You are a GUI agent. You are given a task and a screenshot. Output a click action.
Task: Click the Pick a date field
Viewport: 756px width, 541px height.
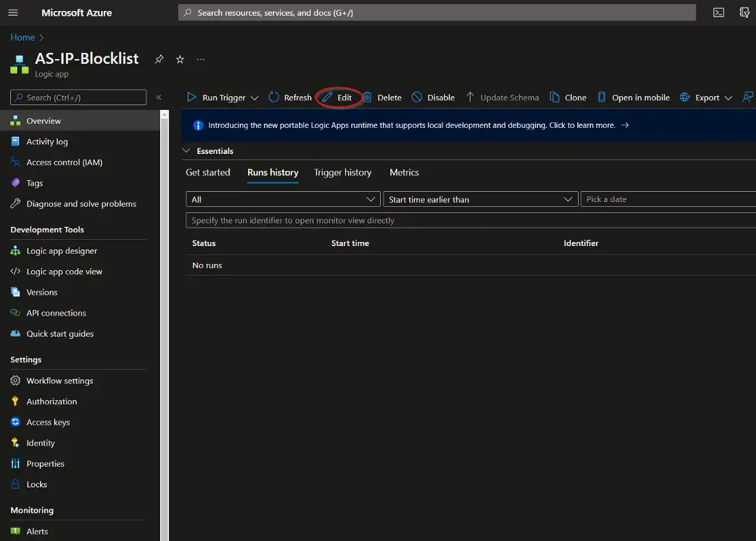[x=667, y=199]
